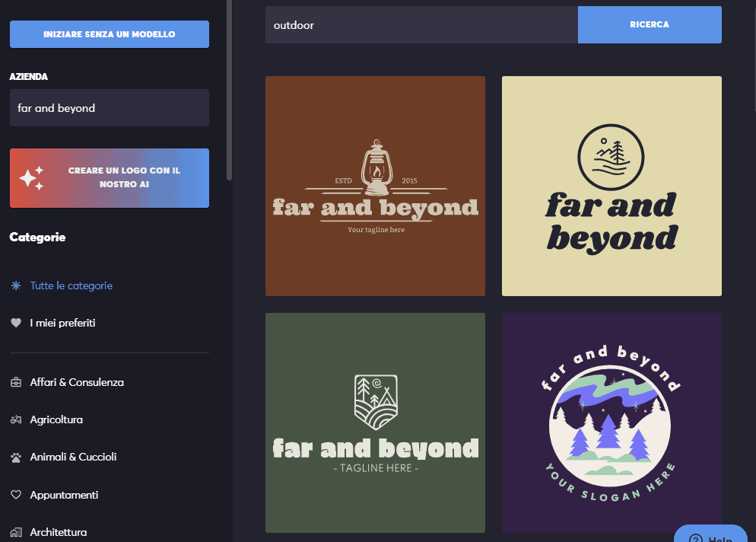Pick the purple aurora forest logo template
The height and width of the screenshot is (542, 756).
click(611, 422)
